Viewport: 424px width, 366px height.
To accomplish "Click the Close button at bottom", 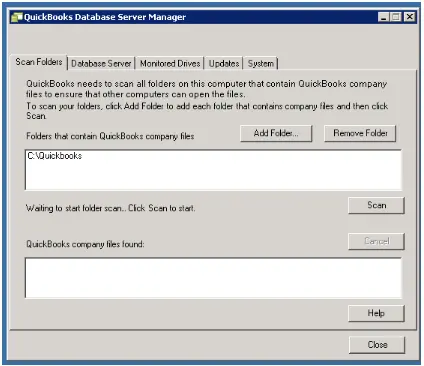I will (377, 345).
